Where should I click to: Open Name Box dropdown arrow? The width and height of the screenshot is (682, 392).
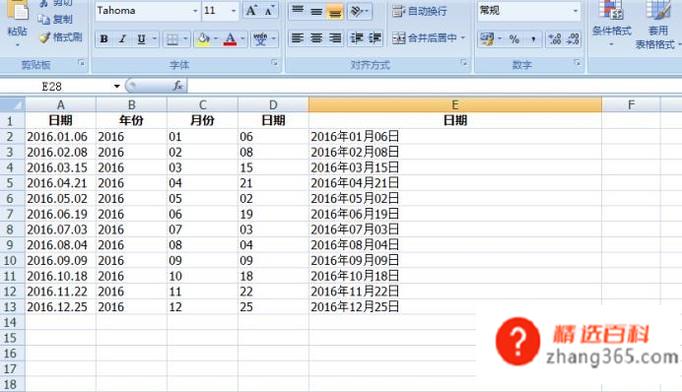click(x=117, y=86)
